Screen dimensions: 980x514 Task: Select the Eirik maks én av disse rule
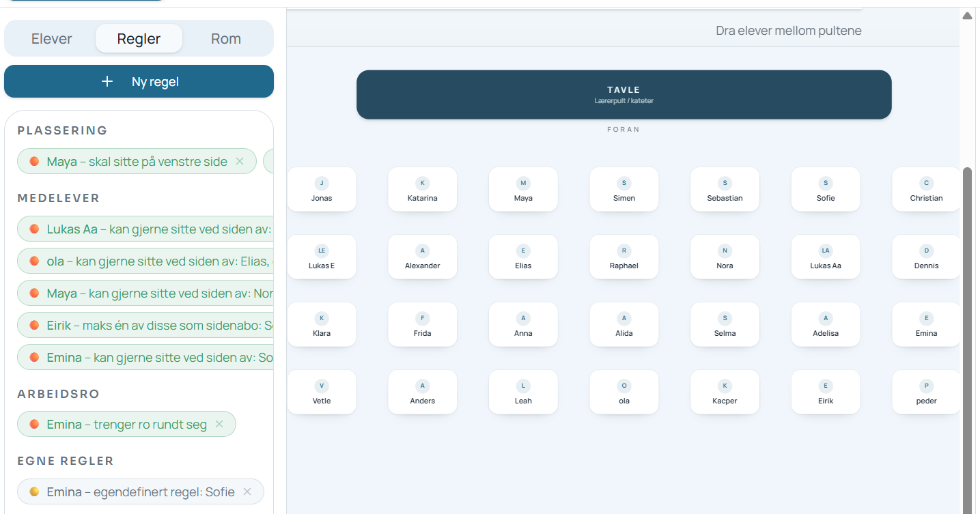[x=145, y=326]
